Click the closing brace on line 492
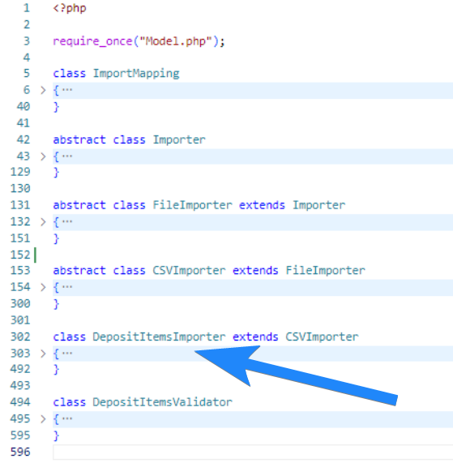Viewport: 453px width, 476px height. click(56, 370)
